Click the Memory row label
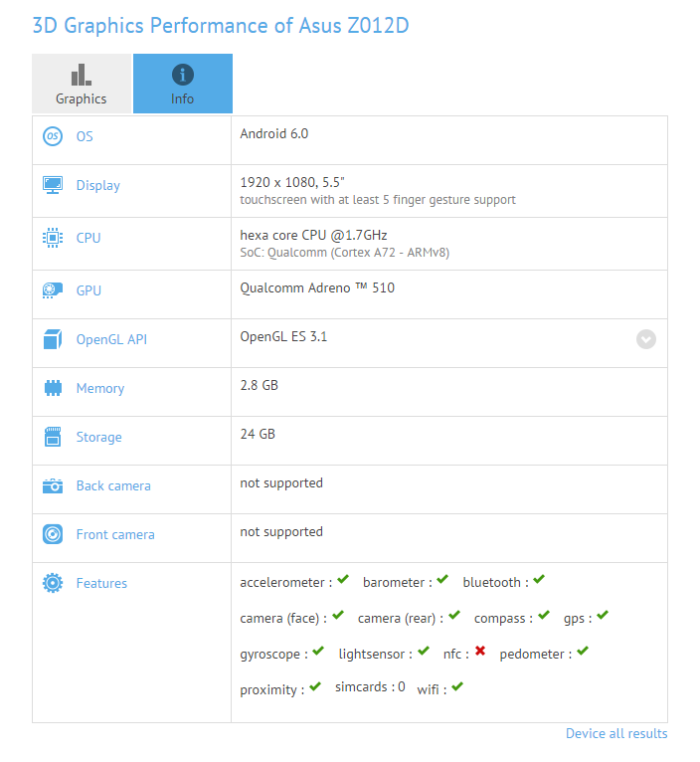 click(100, 388)
